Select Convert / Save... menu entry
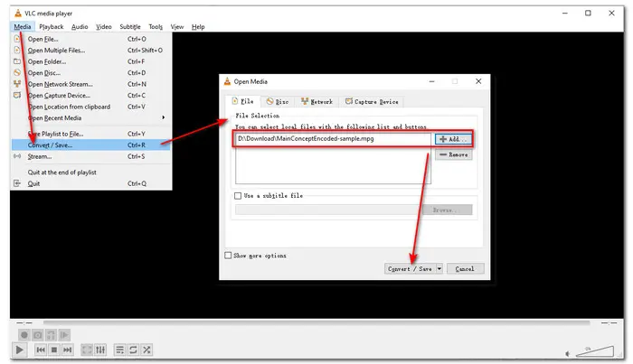Viewport: 633px width, 364px height. point(91,145)
